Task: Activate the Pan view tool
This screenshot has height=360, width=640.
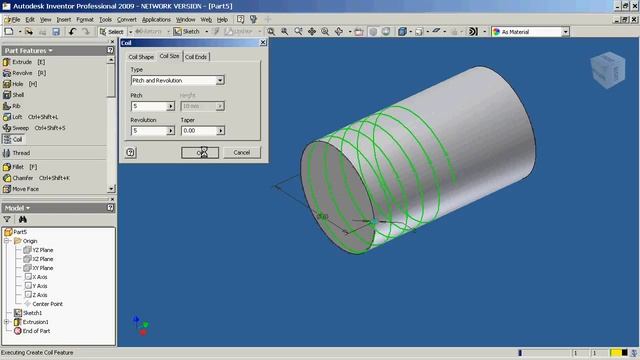Action: point(312,31)
